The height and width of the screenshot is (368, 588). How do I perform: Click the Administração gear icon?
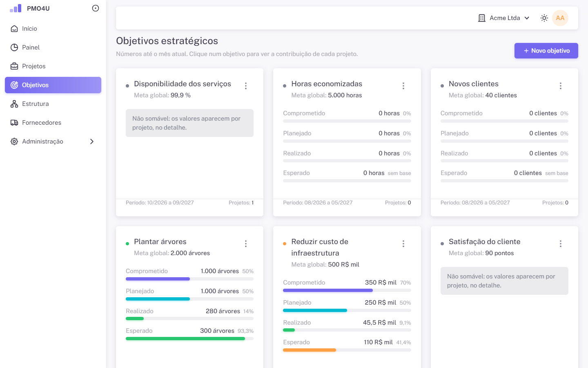[14, 141]
